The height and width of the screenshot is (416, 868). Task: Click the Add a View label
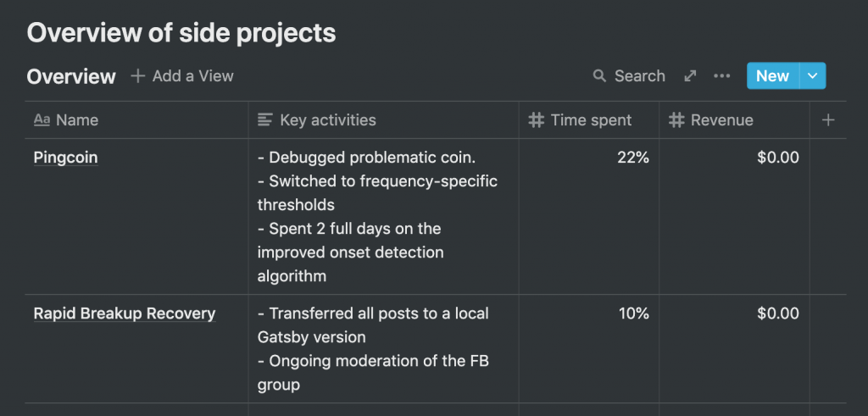coord(192,76)
